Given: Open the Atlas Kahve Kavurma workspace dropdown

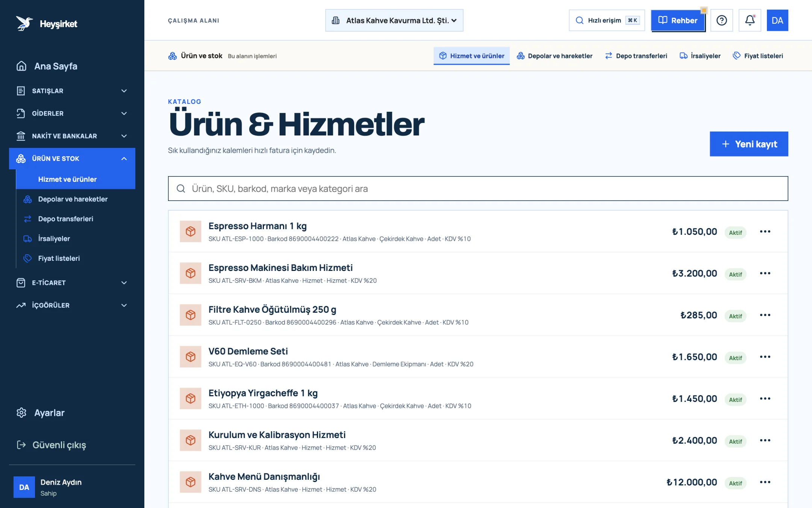Looking at the screenshot, I should (394, 20).
